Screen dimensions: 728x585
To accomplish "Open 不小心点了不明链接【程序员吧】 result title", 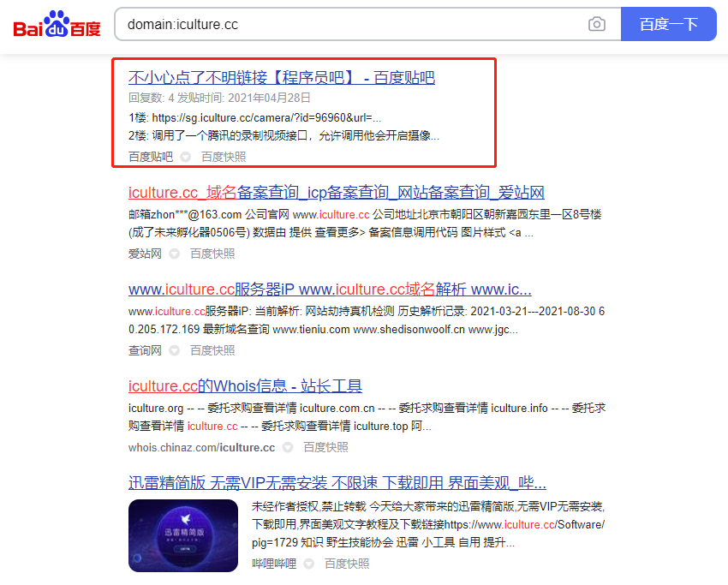I will (282, 78).
